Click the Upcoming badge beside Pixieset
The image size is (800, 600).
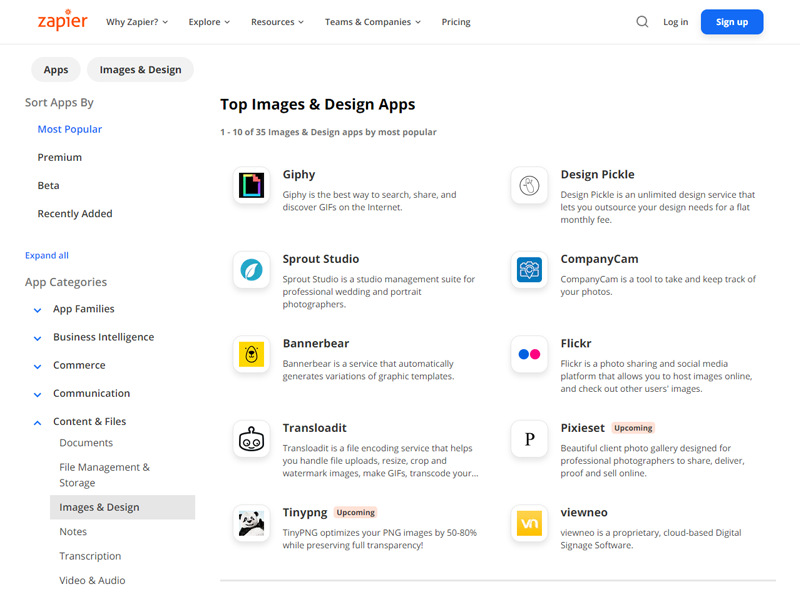(633, 428)
